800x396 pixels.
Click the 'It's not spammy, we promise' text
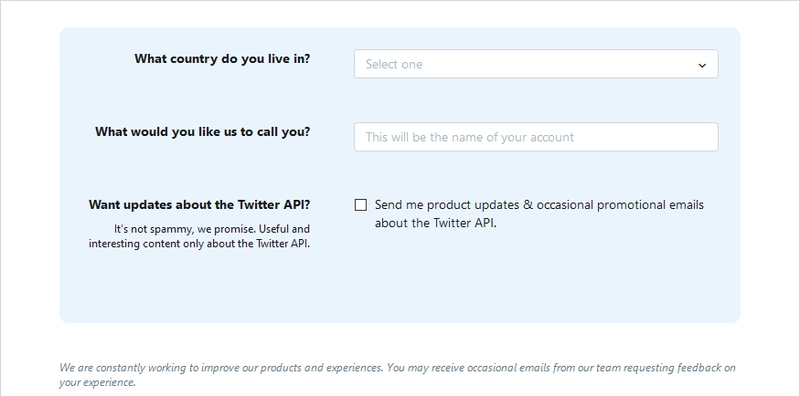click(x=185, y=229)
